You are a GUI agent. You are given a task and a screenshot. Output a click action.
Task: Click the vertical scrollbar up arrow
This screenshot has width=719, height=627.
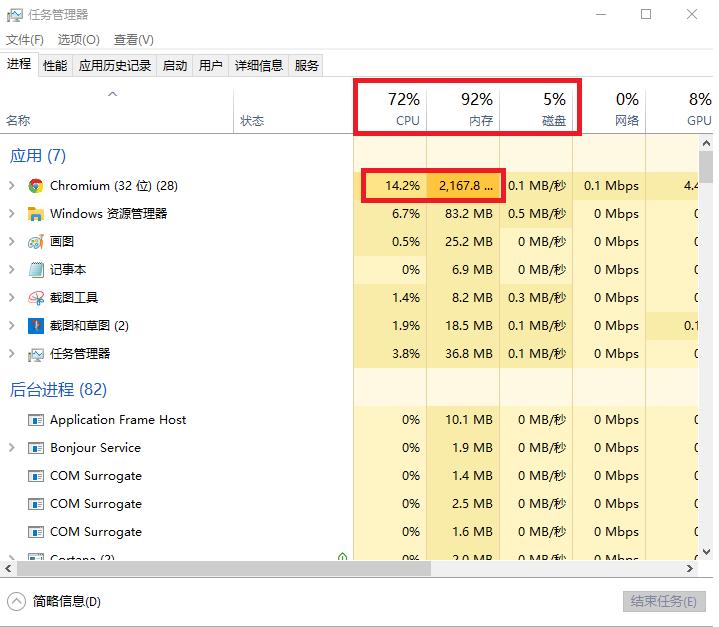[x=706, y=143]
